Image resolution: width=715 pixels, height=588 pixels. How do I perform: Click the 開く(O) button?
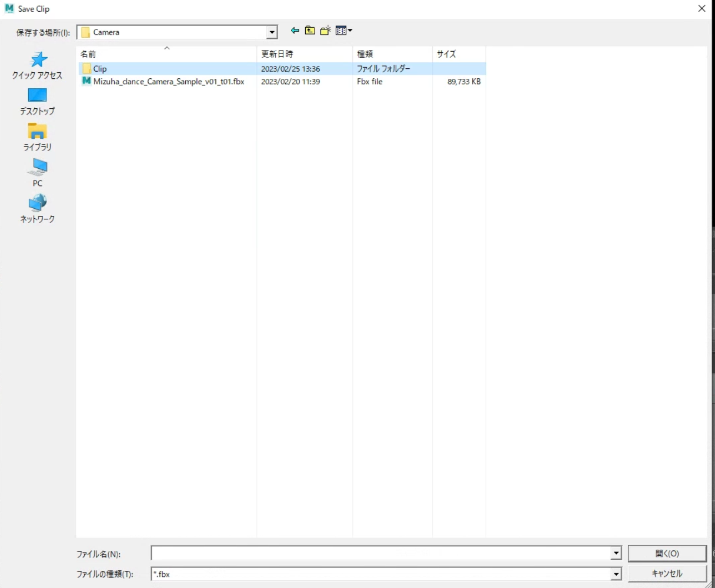pyautogui.click(x=667, y=553)
